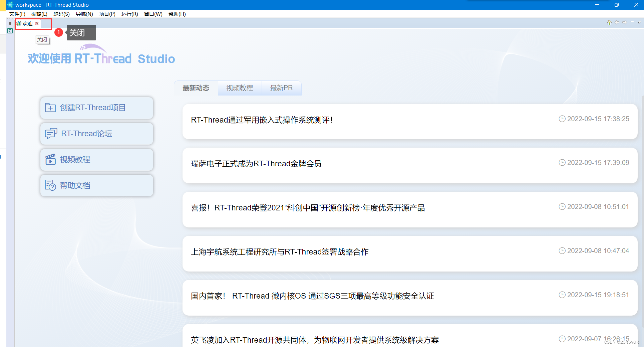Open the 文件(F) menu

click(17, 14)
